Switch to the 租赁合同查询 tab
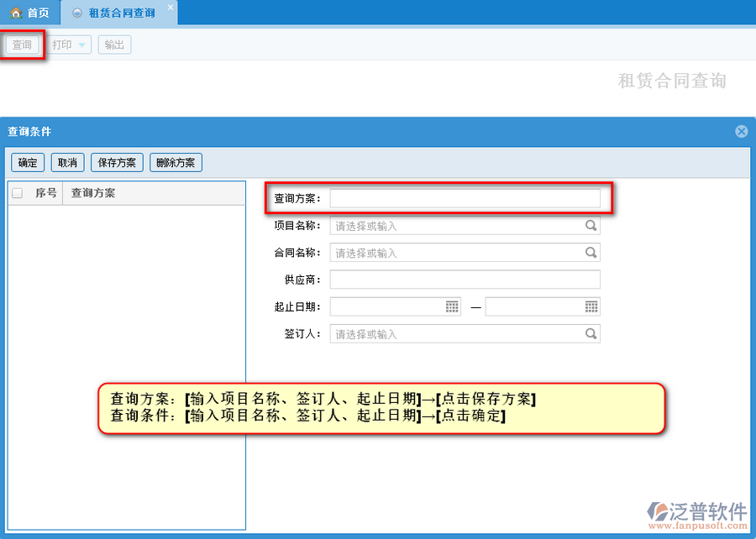756x539 pixels. pyautogui.click(x=118, y=13)
